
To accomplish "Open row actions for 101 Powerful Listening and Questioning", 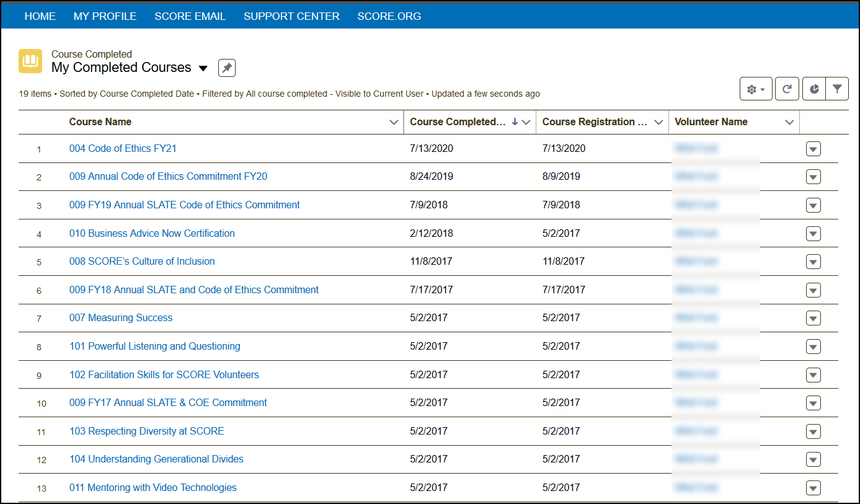I will [x=813, y=347].
